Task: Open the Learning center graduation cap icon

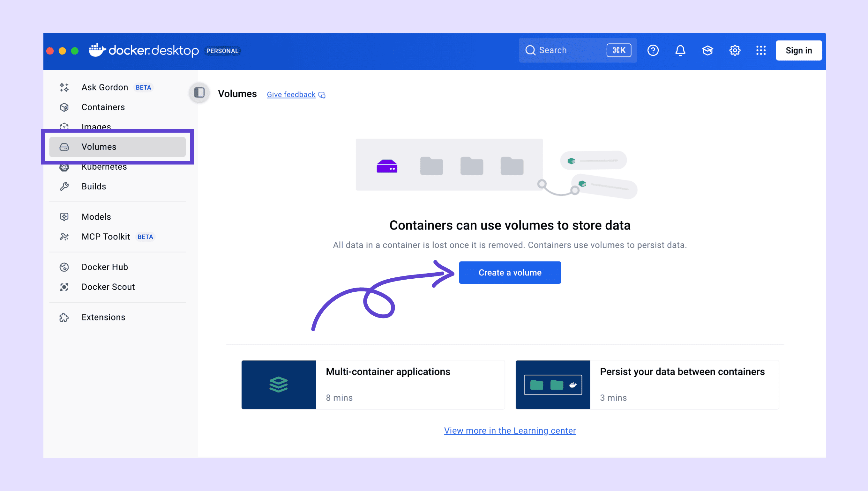Action: [707, 51]
